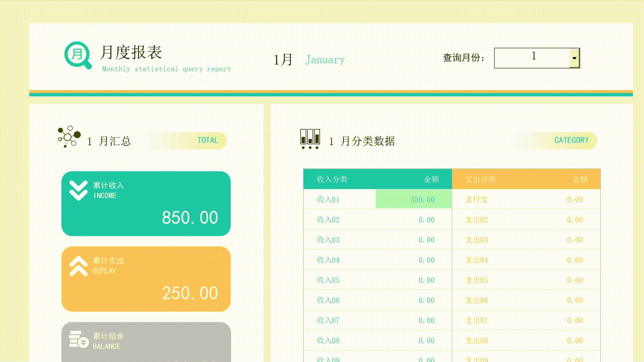Image resolution: width=644 pixels, height=362 pixels.
Task: Click the 查询月份 label
Action: click(x=464, y=58)
